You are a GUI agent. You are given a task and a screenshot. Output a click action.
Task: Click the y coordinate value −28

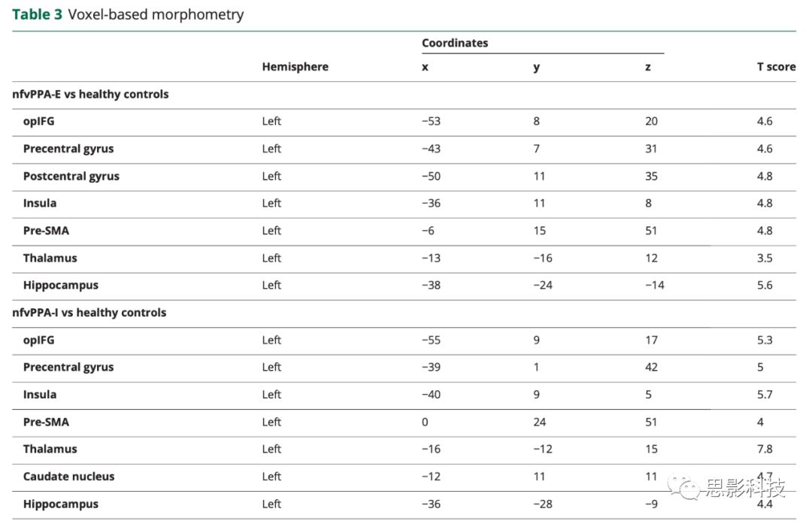point(543,504)
